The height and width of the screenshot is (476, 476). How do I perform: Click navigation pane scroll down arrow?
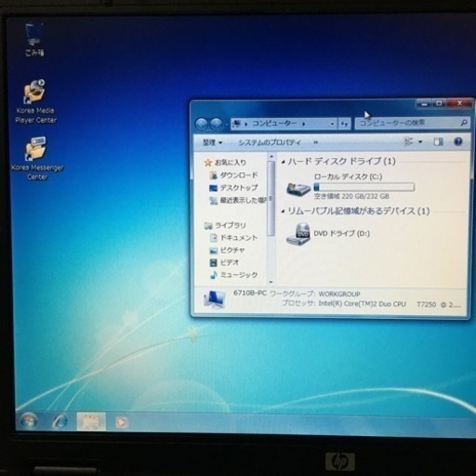click(x=271, y=282)
